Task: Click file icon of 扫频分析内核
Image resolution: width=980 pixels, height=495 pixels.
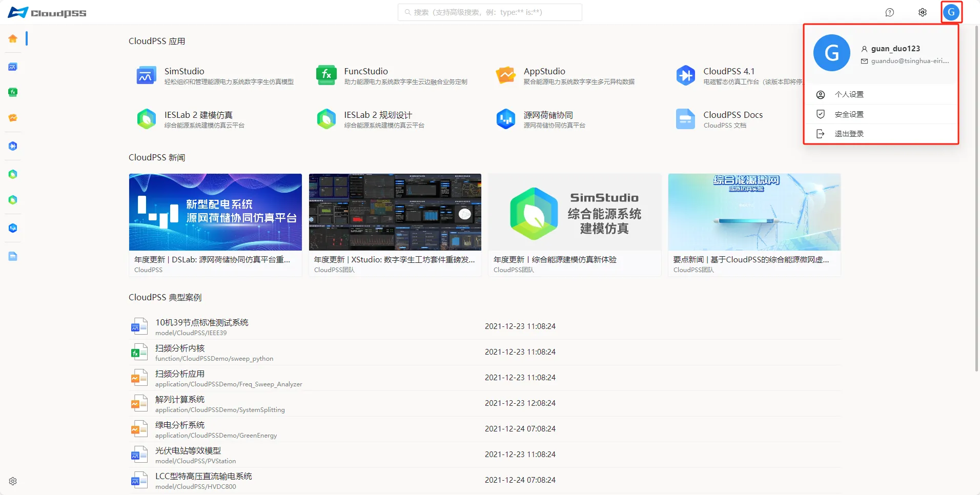Action: click(139, 352)
